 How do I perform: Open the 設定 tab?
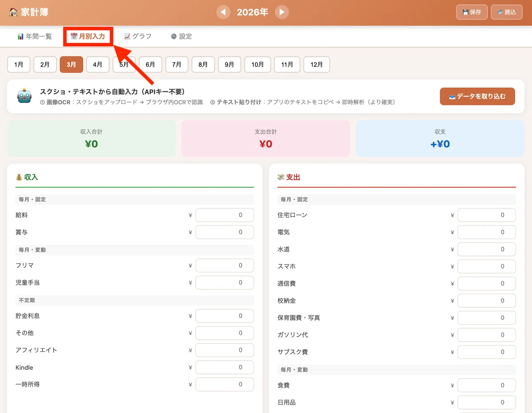(181, 36)
